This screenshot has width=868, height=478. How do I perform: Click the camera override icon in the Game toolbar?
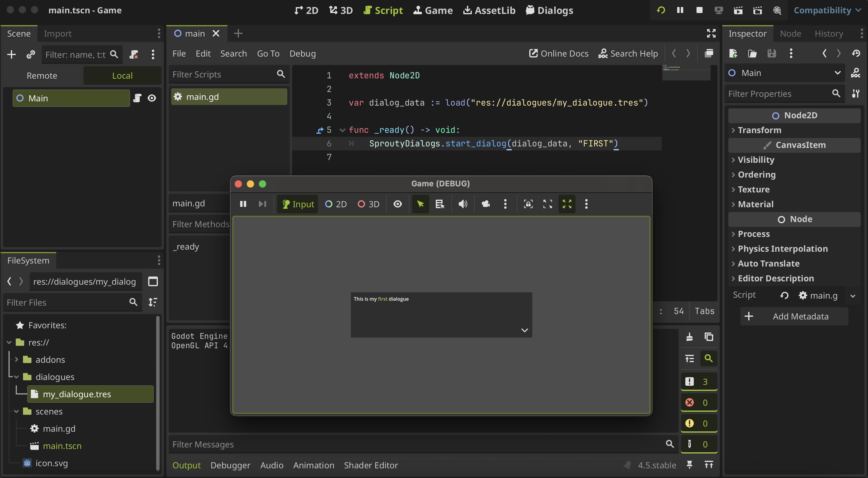pos(485,204)
